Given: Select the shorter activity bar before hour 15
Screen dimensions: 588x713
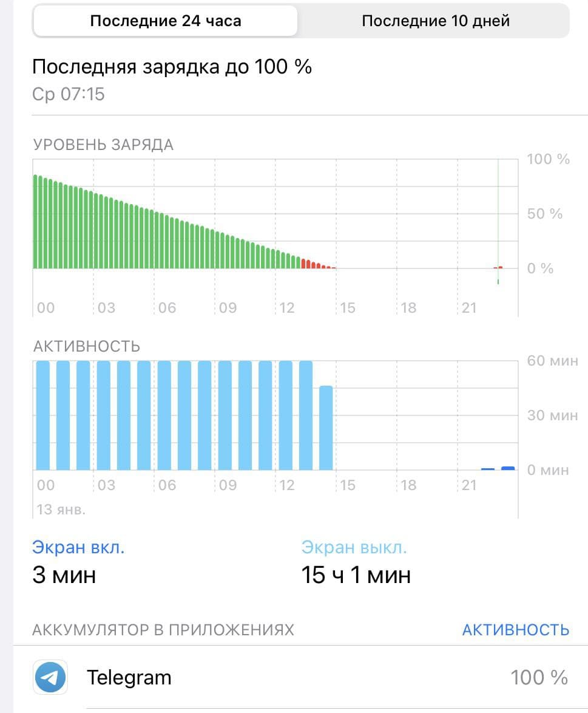Looking at the screenshot, I should (326, 428).
